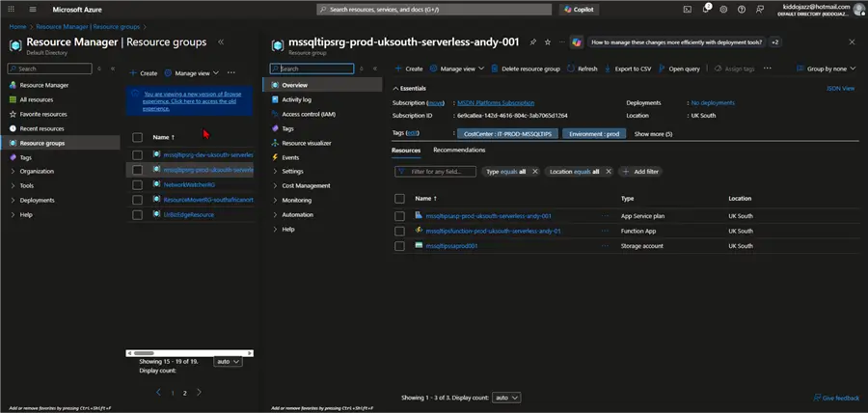Open the more options ellipsis beside Assign tags

(768, 69)
